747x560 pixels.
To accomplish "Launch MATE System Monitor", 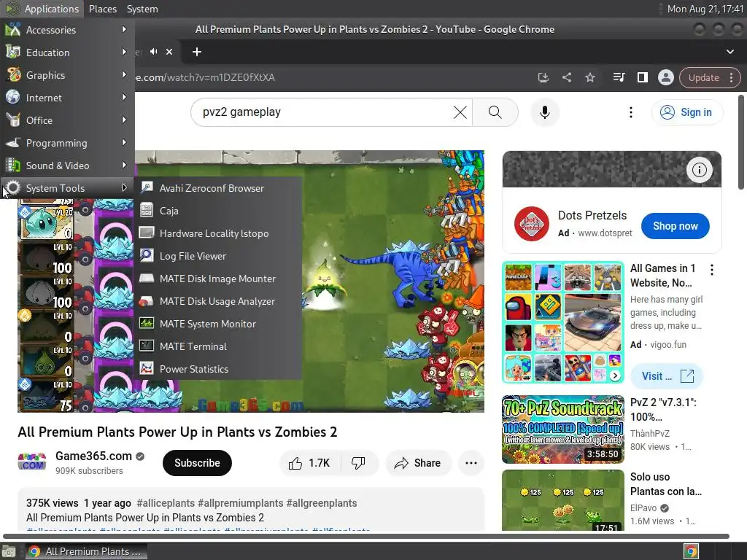I will 217,324.
